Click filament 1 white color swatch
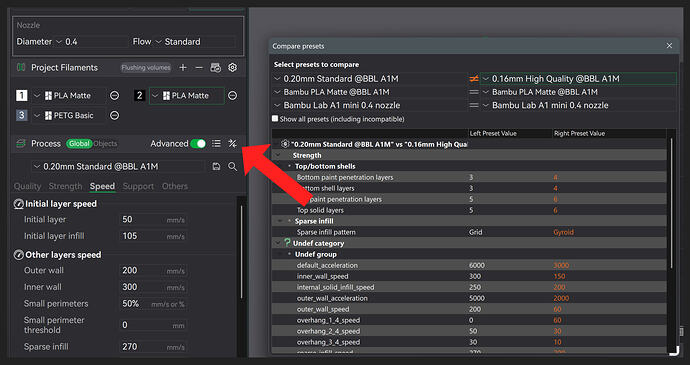Image resolution: width=690 pixels, height=365 pixels. point(22,96)
